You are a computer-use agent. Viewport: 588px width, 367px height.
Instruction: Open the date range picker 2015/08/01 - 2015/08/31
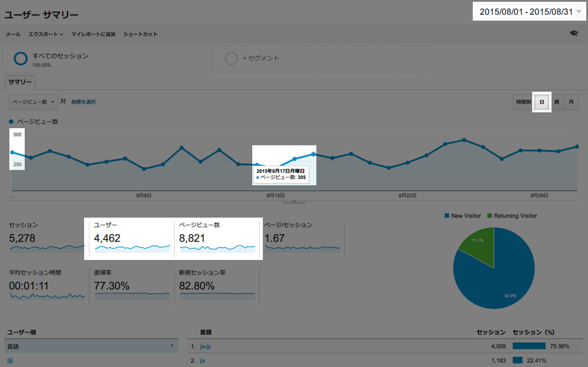(x=530, y=12)
